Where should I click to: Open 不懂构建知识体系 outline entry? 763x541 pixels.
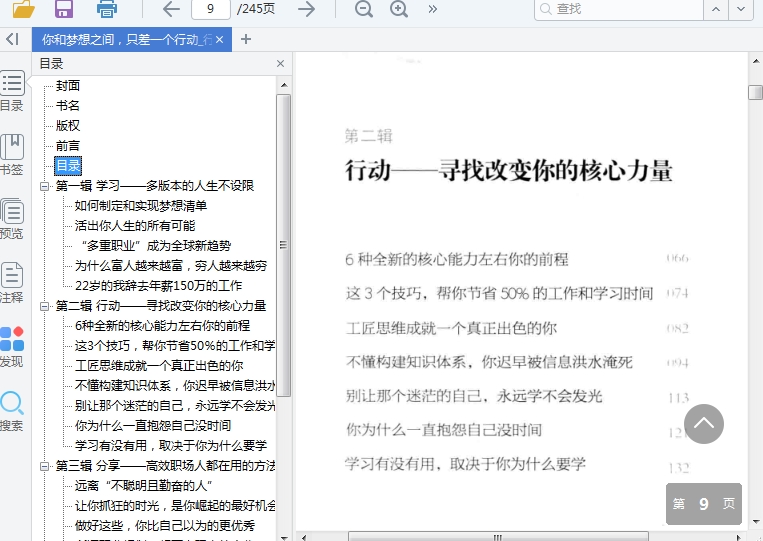[175, 386]
